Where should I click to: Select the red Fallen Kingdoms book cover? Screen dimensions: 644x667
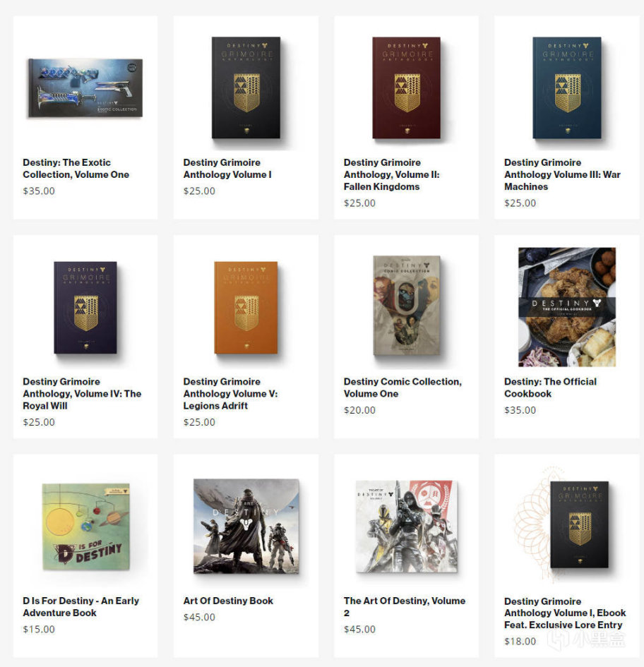(407, 88)
